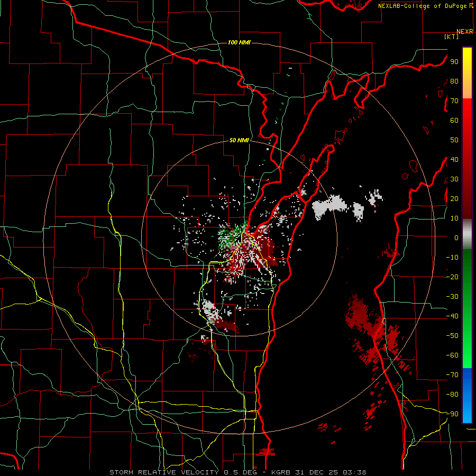Click the 50 value on velocity scale

click(x=454, y=140)
